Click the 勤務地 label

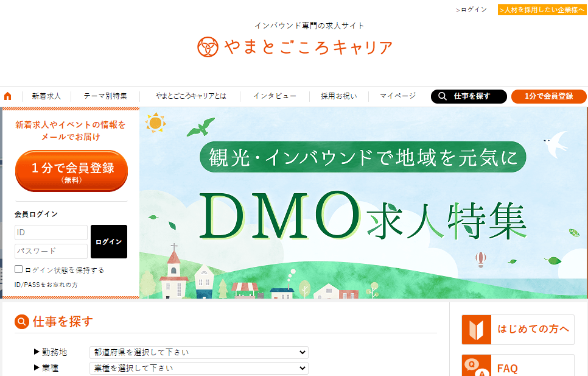54,352
